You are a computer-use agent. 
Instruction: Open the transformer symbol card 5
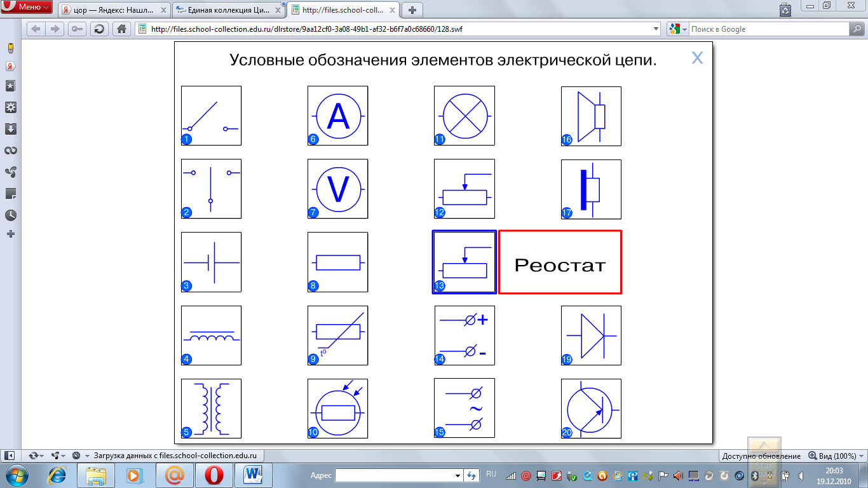point(211,409)
